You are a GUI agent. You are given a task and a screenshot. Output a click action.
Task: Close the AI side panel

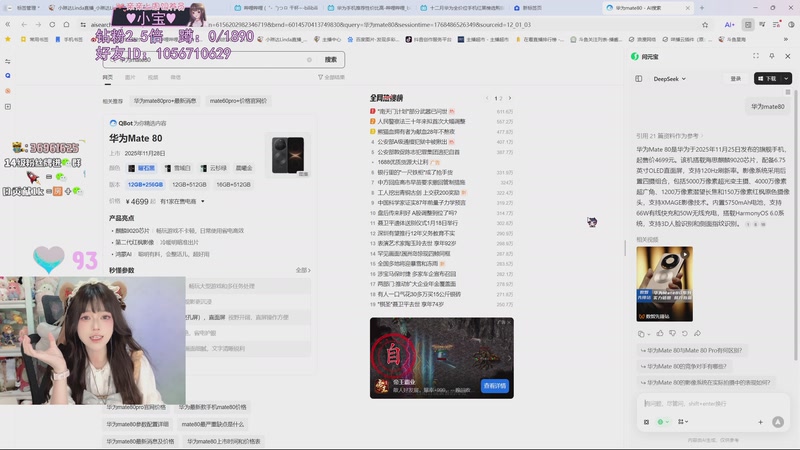pos(788,56)
